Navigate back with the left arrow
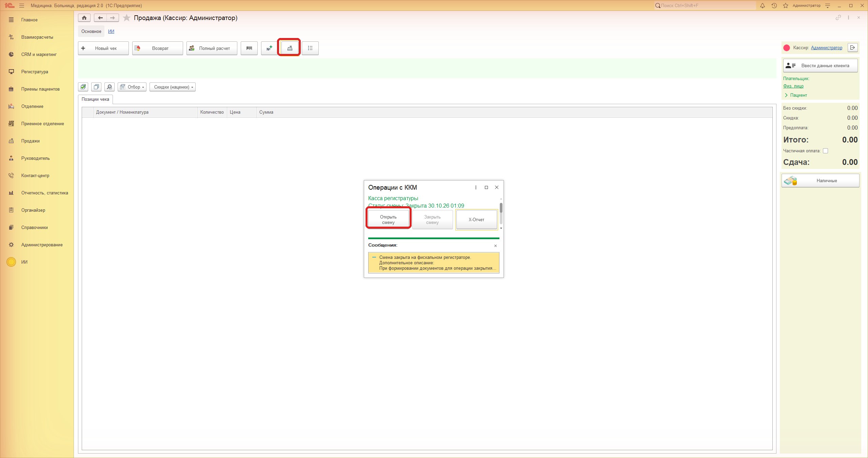This screenshot has width=868, height=458. [x=100, y=18]
